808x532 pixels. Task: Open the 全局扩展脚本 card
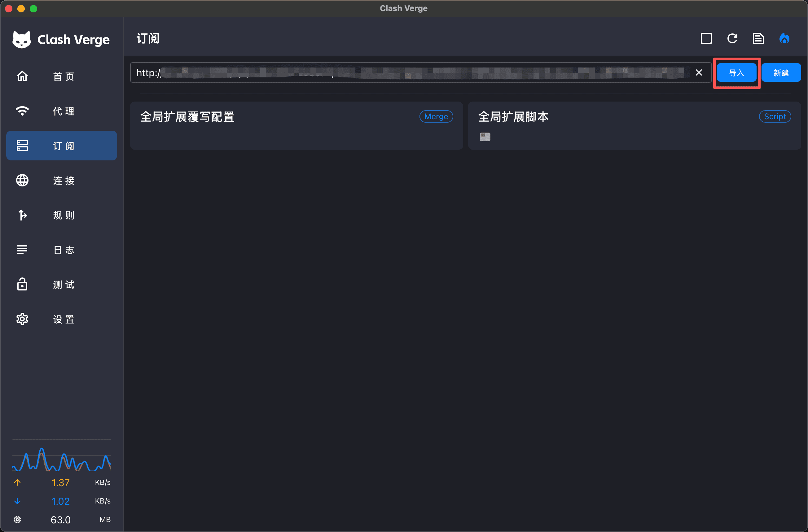[635, 125]
